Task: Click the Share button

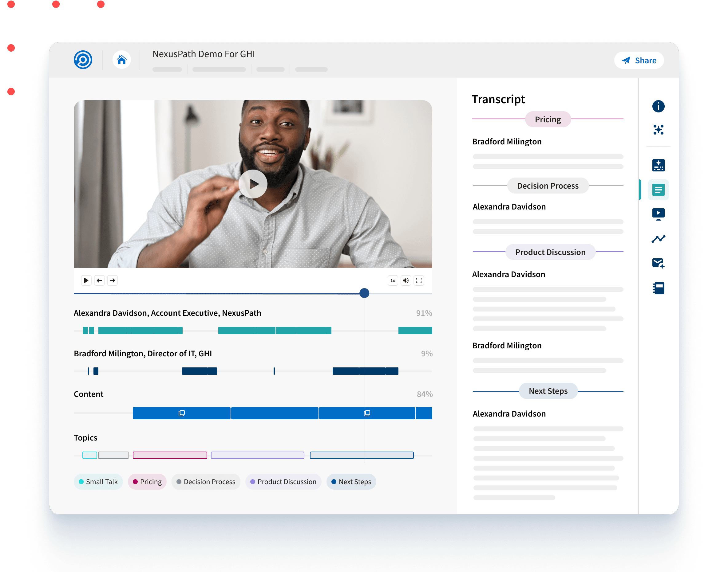Action: click(x=639, y=60)
